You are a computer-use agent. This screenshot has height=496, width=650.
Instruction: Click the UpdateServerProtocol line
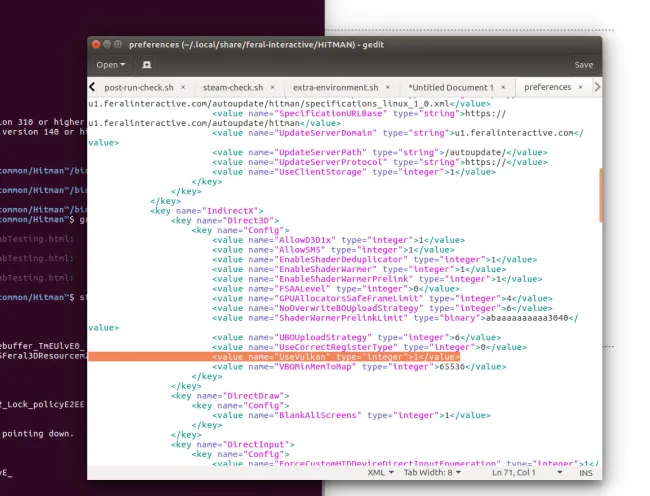pos(380,162)
